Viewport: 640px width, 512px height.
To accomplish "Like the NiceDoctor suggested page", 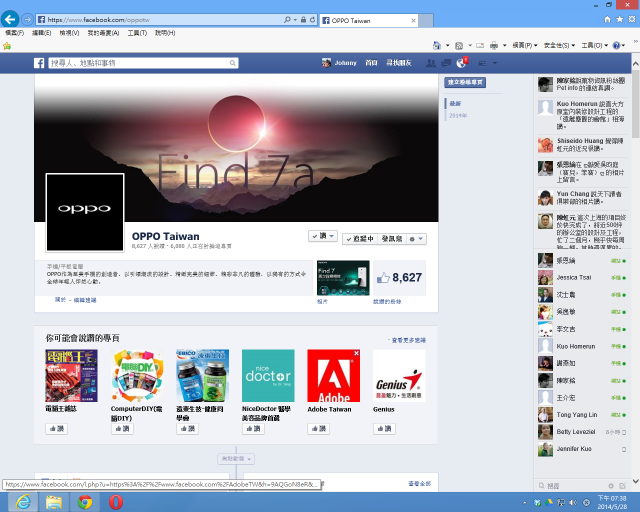I will [253, 429].
